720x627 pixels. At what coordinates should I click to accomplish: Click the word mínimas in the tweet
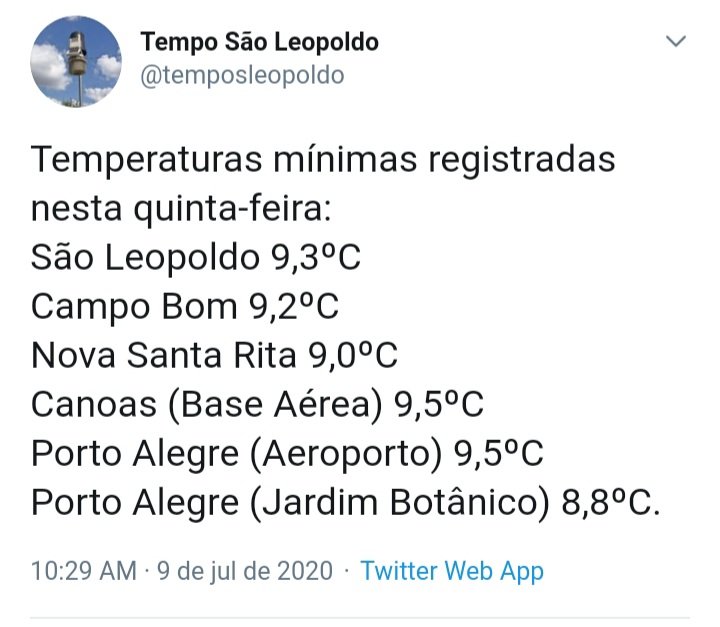pos(345,159)
